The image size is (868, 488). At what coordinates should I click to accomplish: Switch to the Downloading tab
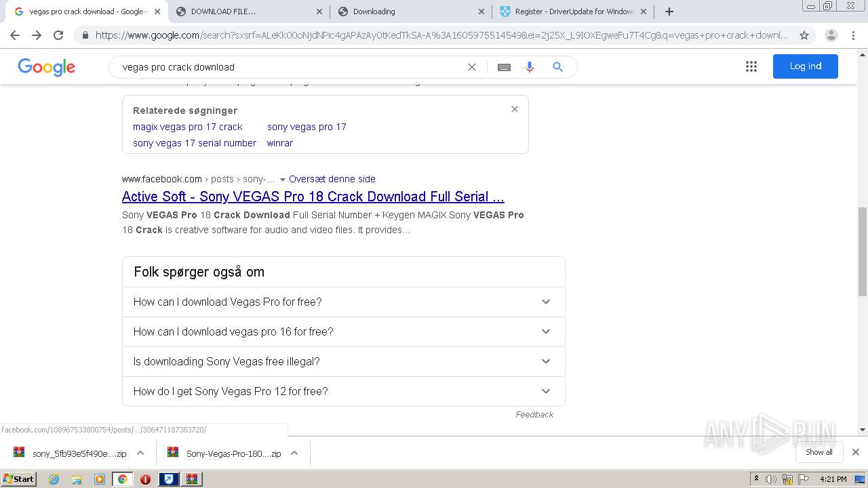pos(410,12)
